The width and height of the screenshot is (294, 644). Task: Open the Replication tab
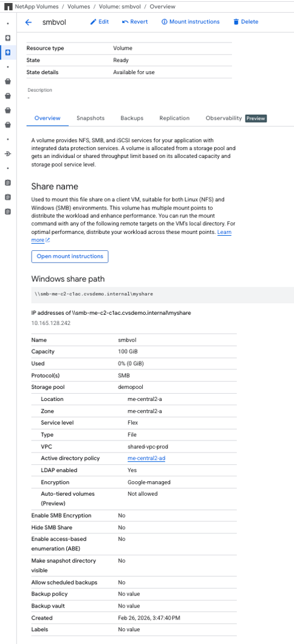click(x=174, y=118)
